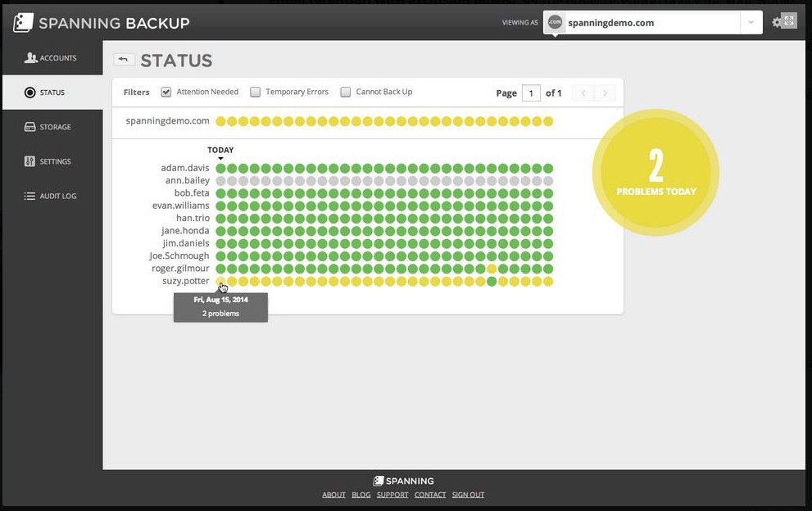The width and height of the screenshot is (812, 511).
Task: Check the Cannot Back Up filter
Action: pyautogui.click(x=346, y=93)
